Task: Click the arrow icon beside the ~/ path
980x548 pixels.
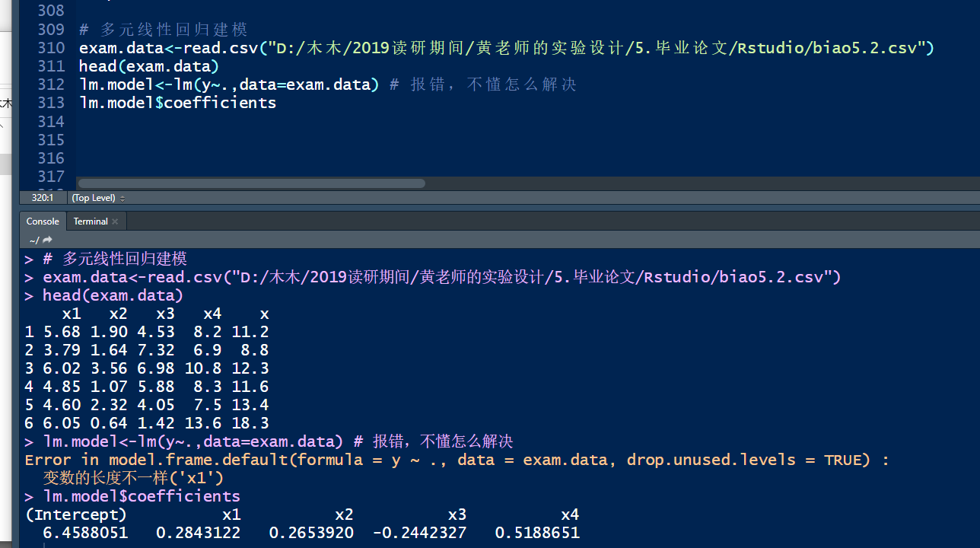Action: point(47,240)
